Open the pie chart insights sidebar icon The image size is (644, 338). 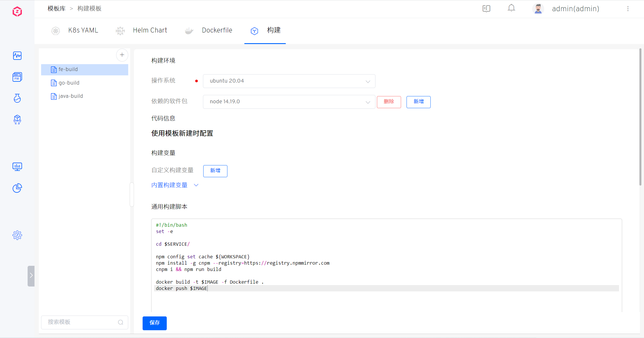pyautogui.click(x=17, y=188)
